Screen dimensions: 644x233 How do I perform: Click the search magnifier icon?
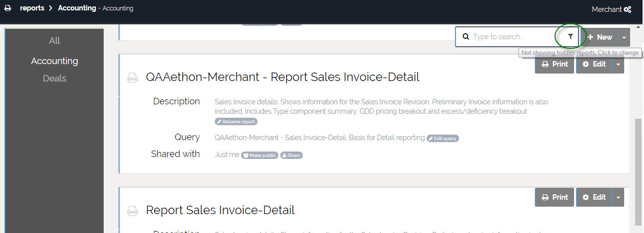(466, 37)
